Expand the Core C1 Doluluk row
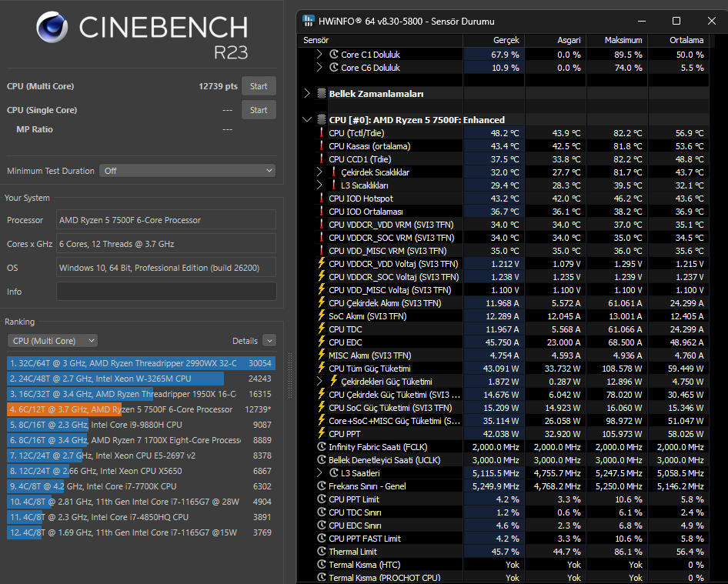The width and height of the screenshot is (728, 584). pyautogui.click(x=319, y=55)
